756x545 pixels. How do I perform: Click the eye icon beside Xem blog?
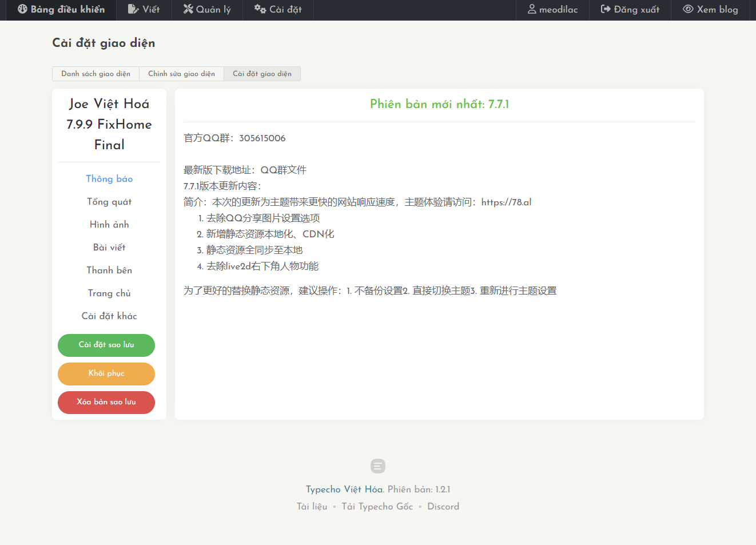pyautogui.click(x=688, y=9)
